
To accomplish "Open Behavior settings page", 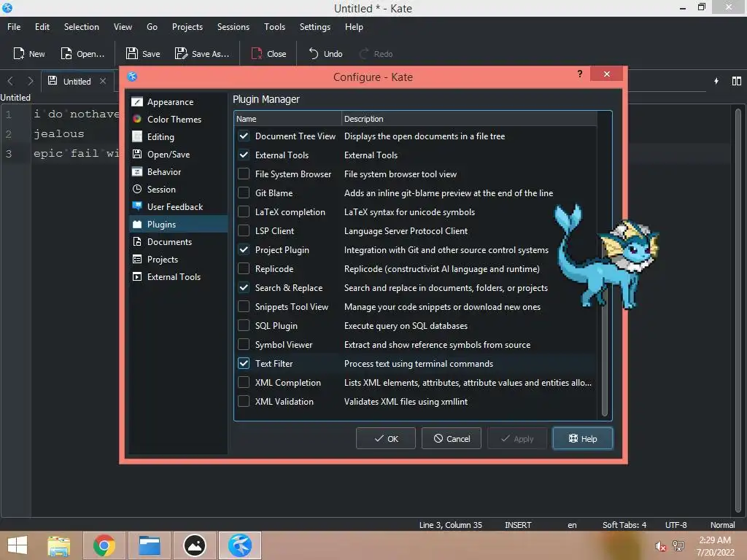I will click(178, 172).
